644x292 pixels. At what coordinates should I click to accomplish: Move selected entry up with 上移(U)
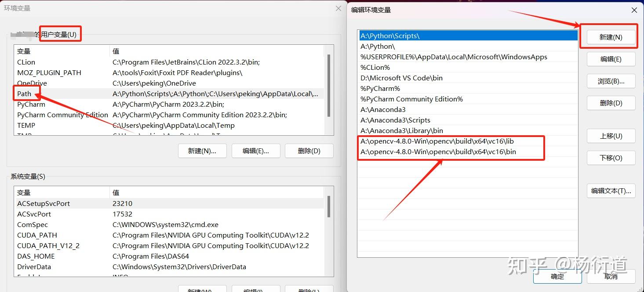(x=610, y=136)
